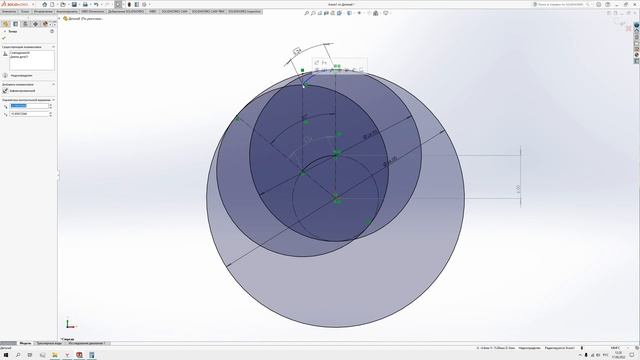Cancel sketch with red X in corner
Image resolution: width=640 pixels, height=360 pixels.
(x=629, y=29)
